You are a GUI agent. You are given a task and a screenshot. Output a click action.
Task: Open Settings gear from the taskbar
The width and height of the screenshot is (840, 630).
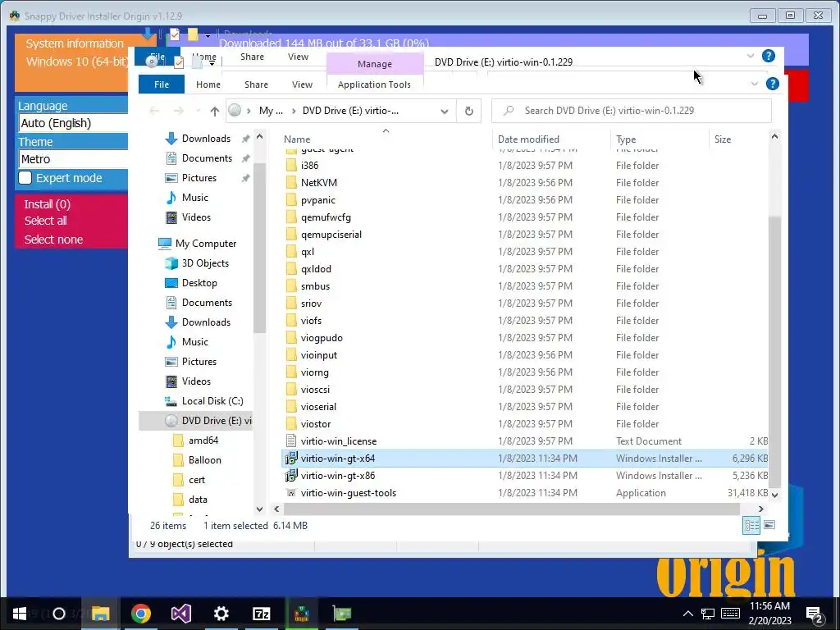[221, 614]
